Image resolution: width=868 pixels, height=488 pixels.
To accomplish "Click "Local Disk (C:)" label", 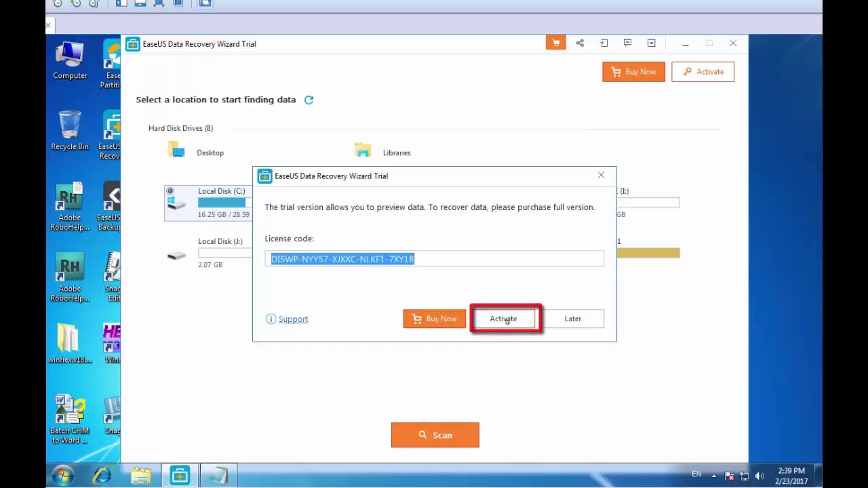I will 222,191.
